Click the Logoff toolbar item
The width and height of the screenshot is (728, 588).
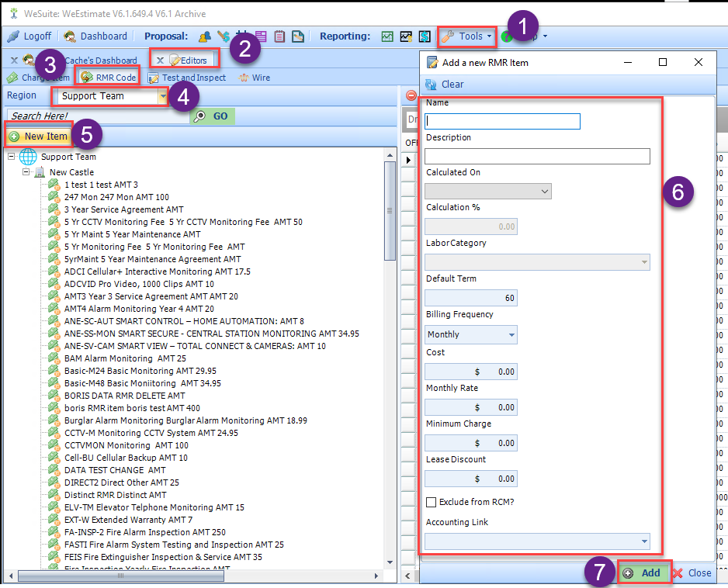[29, 36]
